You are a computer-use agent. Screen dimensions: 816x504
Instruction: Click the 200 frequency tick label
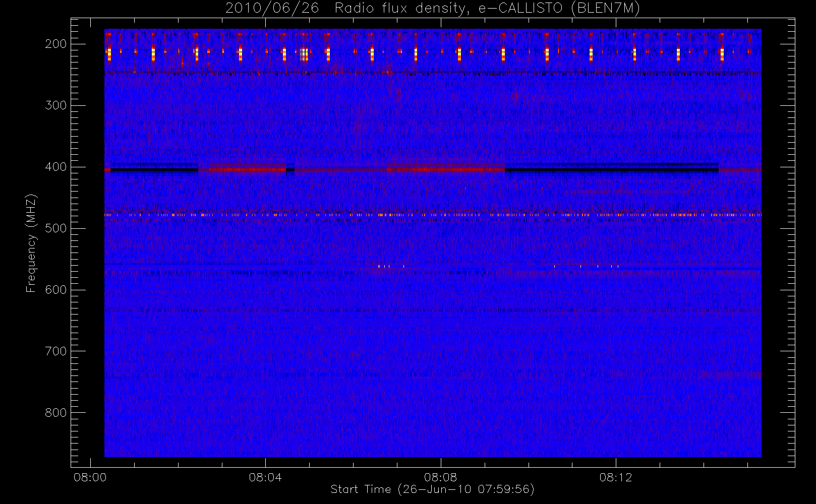pyautogui.click(x=56, y=44)
